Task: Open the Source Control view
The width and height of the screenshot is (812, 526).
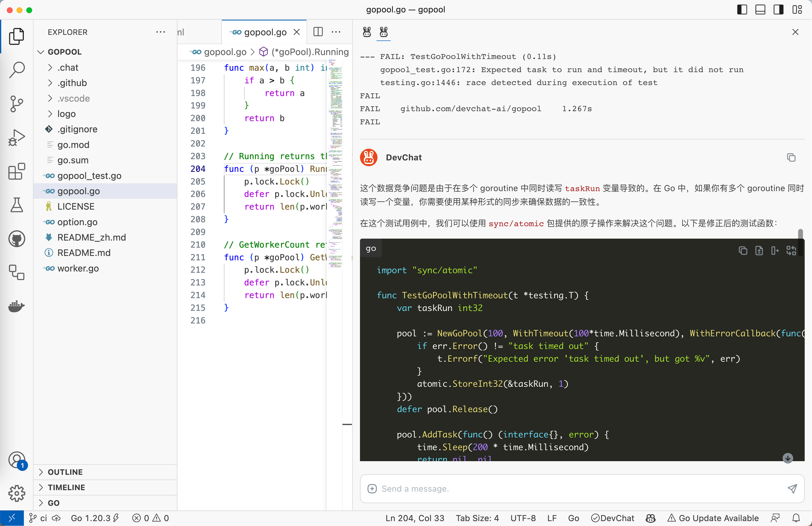Action: [16, 103]
